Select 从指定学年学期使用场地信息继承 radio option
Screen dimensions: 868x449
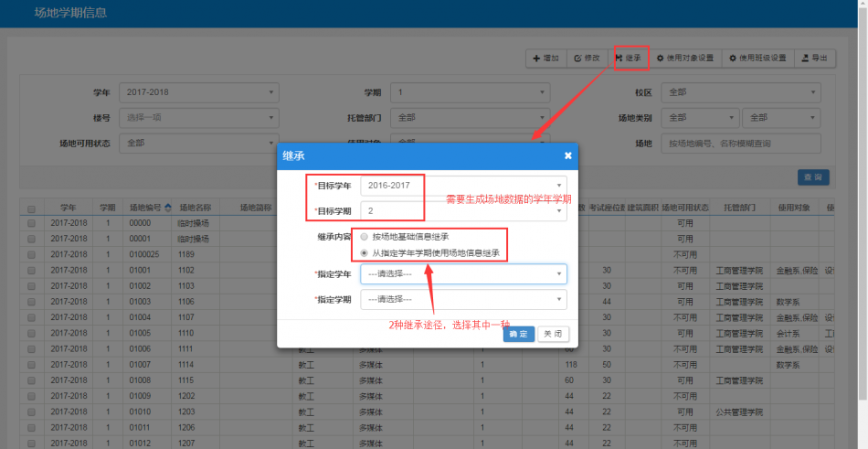coord(365,252)
